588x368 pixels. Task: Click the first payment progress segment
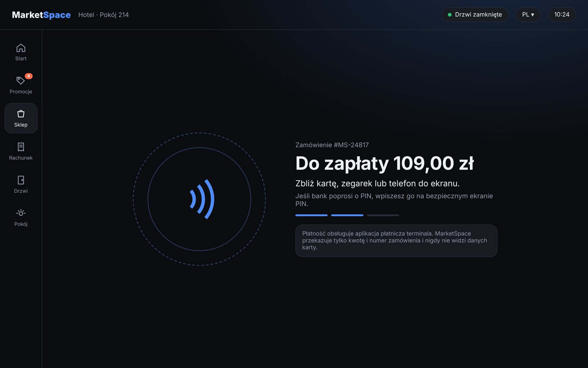(x=311, y=215)
